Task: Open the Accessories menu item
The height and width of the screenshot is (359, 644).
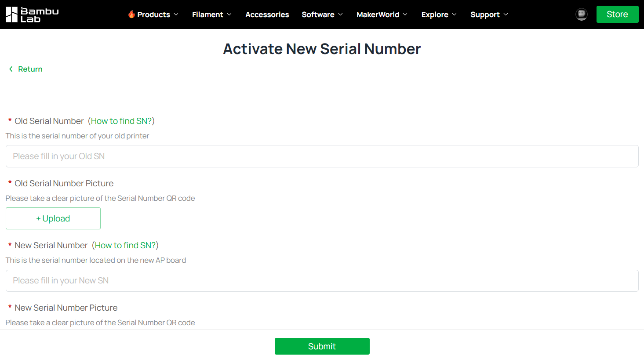Action: (x=267, y=15)
